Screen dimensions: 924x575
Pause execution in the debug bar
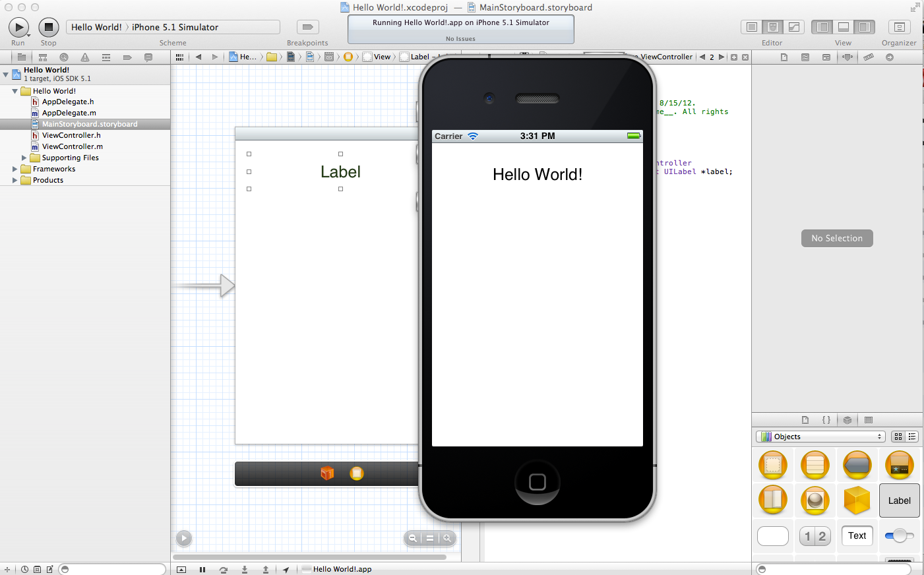pyautogui.click(x=202, y=568)
